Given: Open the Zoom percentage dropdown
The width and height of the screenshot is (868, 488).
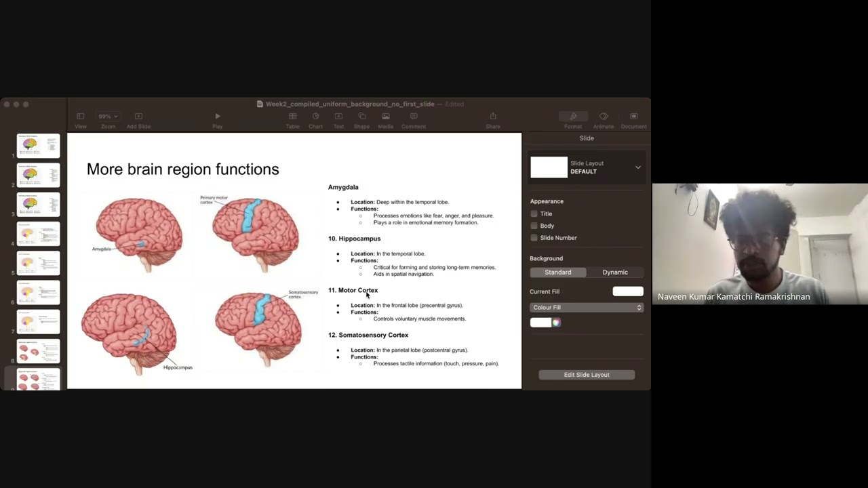Looking at the screenshot, I should [x=107, y=120].
